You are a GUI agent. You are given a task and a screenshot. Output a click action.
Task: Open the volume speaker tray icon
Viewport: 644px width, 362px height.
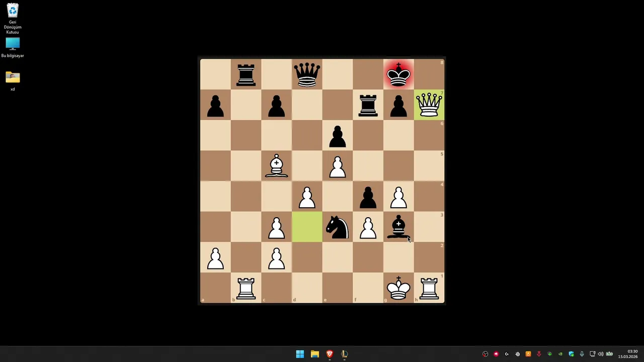(x=601, y=354)
